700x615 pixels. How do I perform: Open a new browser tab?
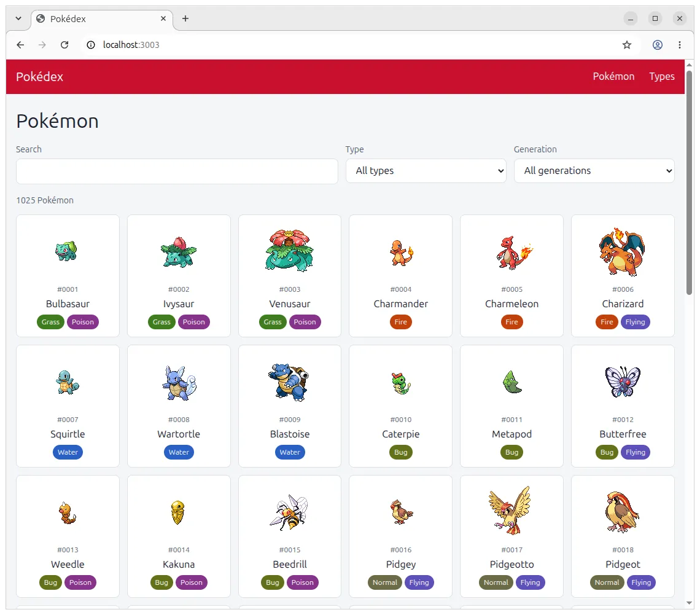click(x=185, y=18)
